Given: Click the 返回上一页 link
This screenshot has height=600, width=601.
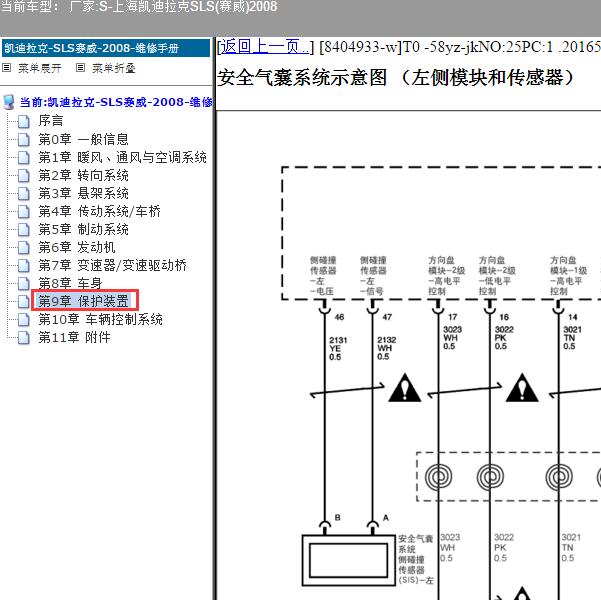Looking at the screenshot, I should [264, 47].
